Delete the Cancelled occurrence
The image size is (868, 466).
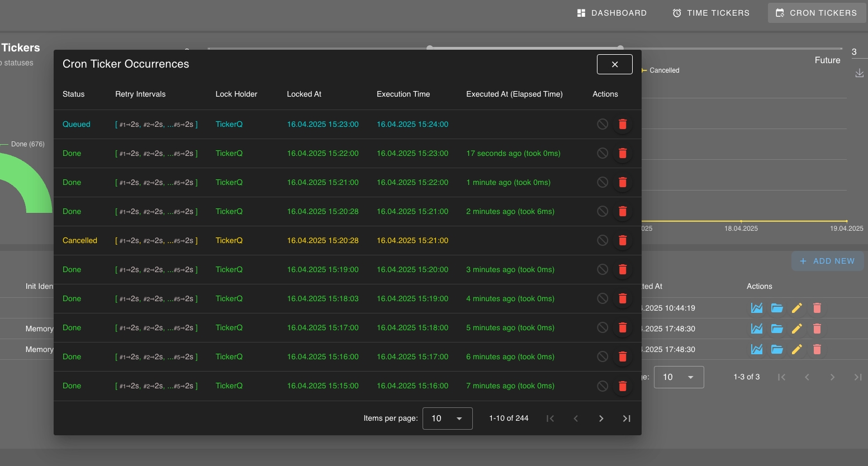click(x=623, y=240)
